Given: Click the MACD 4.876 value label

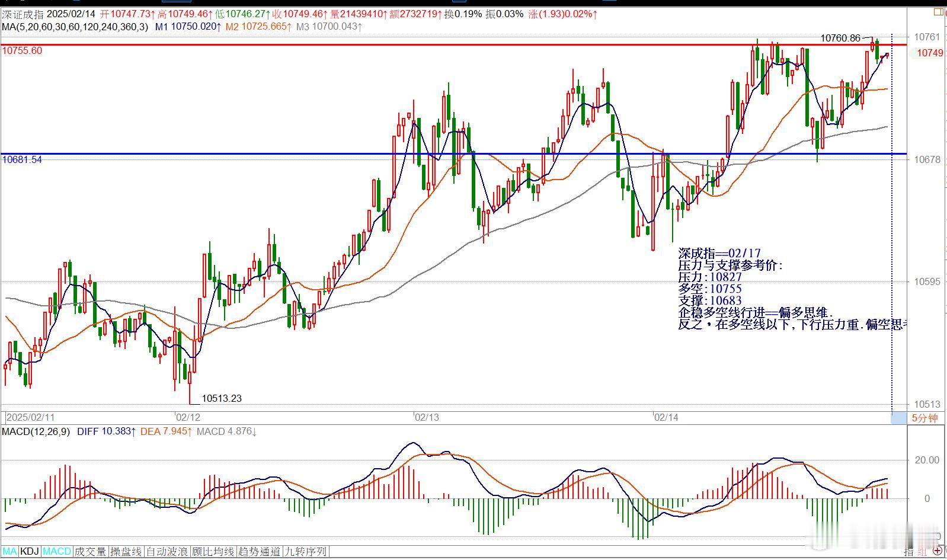Looking at the screenshot, I should (x=227, y=431).
